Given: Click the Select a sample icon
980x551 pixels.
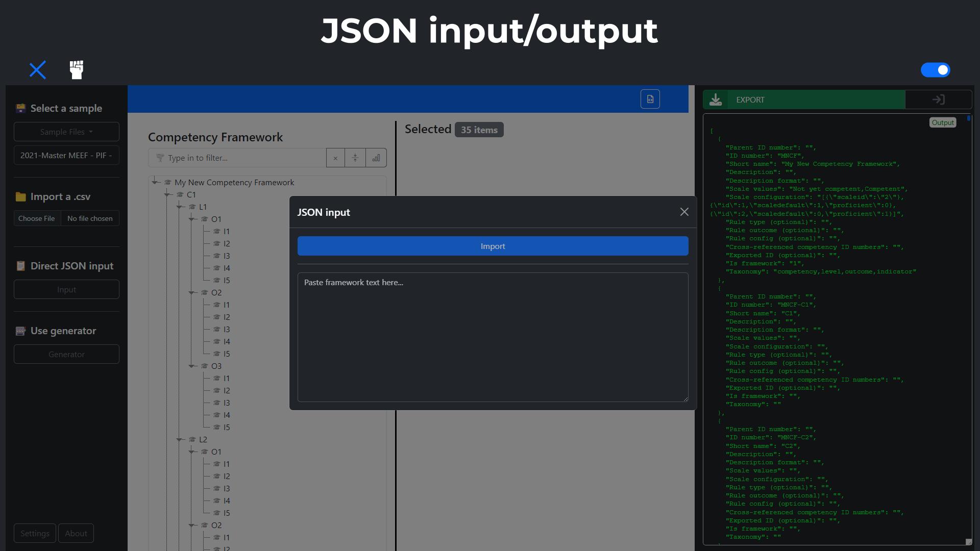Looking at the screenshot, I should click(x=20, y=108).
